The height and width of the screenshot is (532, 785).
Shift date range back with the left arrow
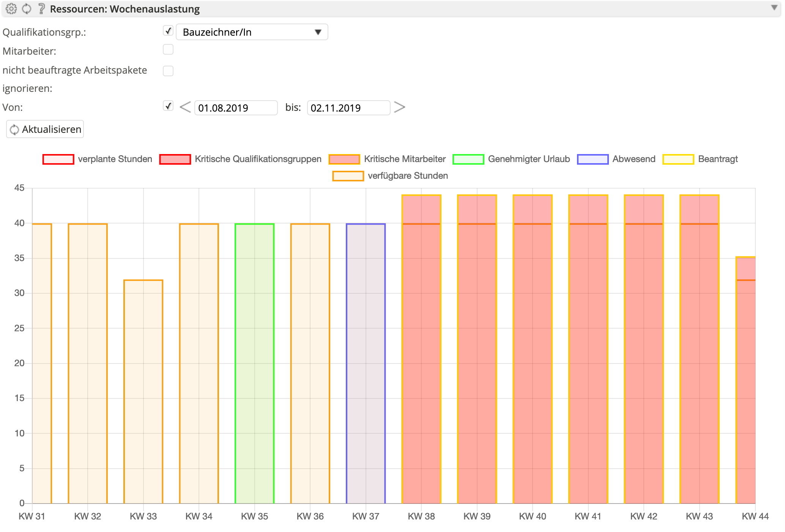pos(185,108)
